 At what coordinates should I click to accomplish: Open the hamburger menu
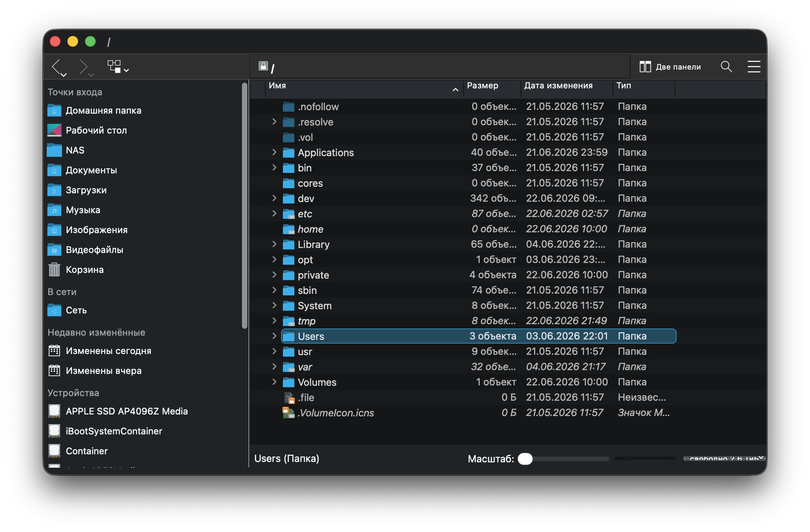754,67
